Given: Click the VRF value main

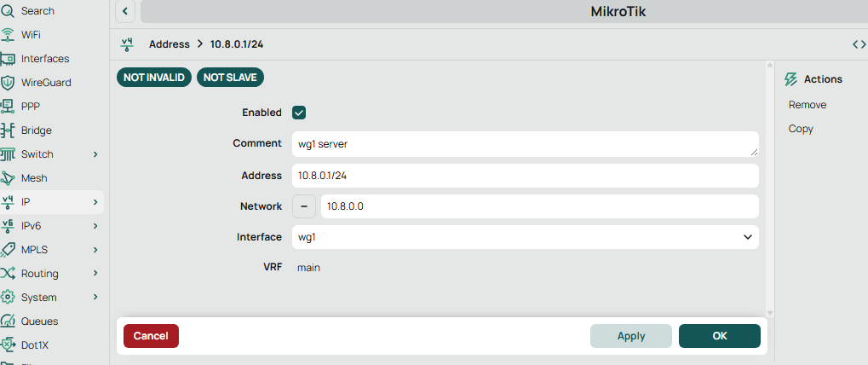Looking at the screenshot, I should point(308,268).
